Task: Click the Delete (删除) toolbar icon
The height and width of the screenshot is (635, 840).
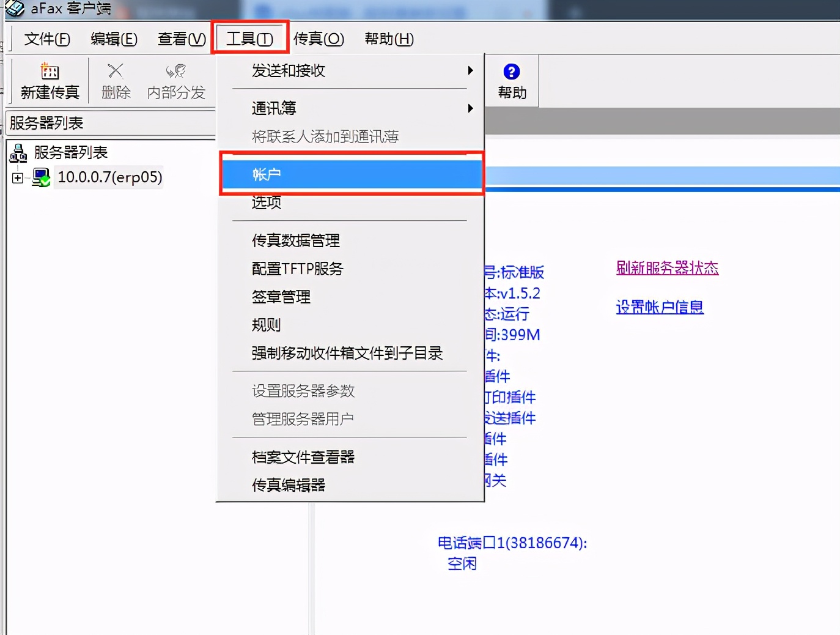Action: 116,71
